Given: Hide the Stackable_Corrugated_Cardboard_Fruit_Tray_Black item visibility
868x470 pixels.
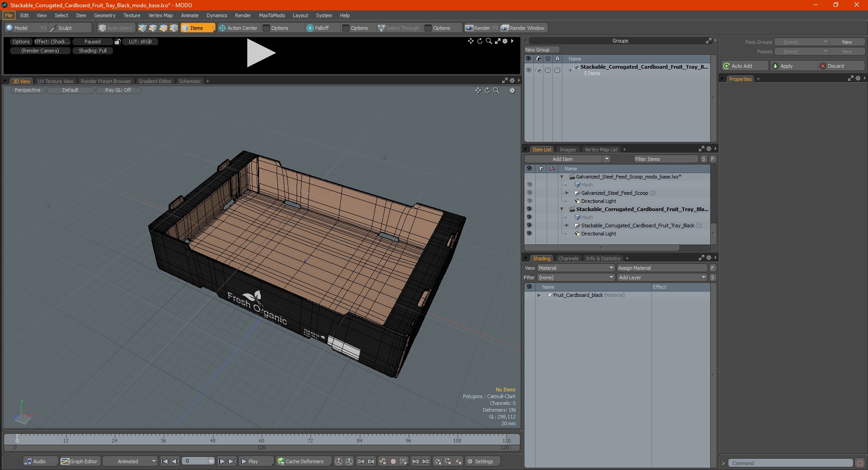Looking at the screenshot, I should [529, 226].
